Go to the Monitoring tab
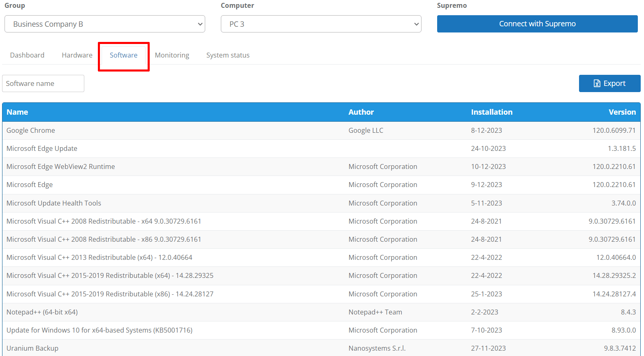This screenshot has height=356, width=644. [x=172, y=55]
